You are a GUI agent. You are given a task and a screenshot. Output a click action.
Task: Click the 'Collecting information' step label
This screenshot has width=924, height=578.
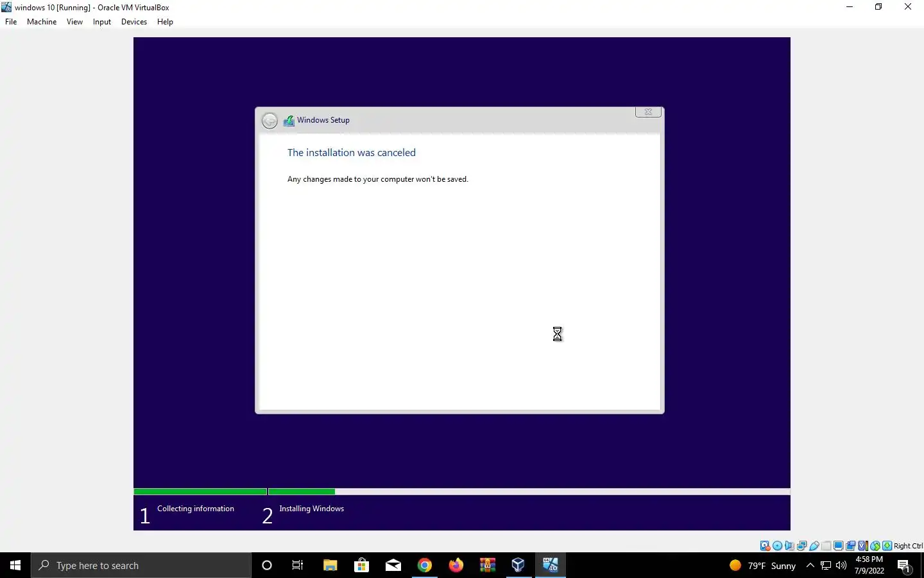(196, 509)
